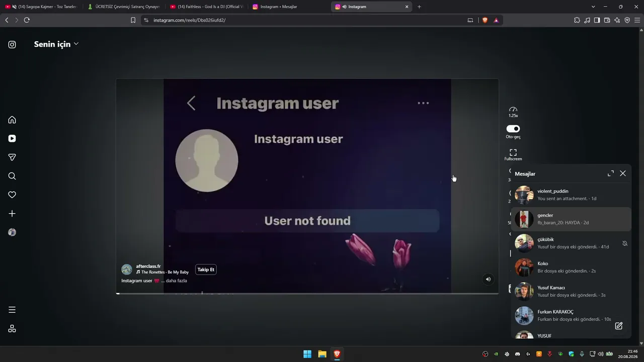Open the Furkan KARAKOÇ conversation

571,316
